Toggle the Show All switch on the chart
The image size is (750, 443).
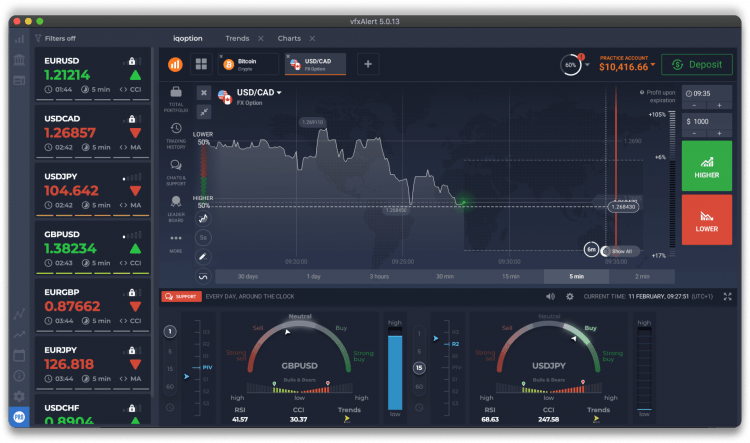(620, 251)
